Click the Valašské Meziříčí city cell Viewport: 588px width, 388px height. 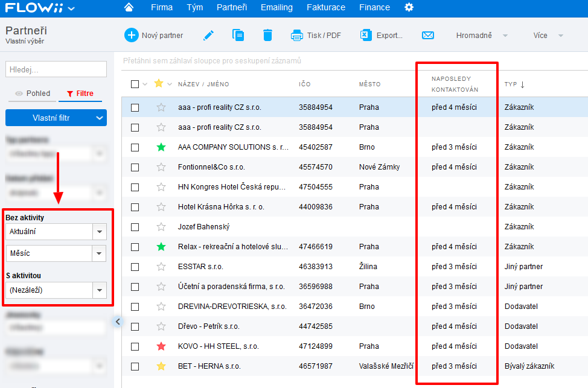(x=386, y=366)
